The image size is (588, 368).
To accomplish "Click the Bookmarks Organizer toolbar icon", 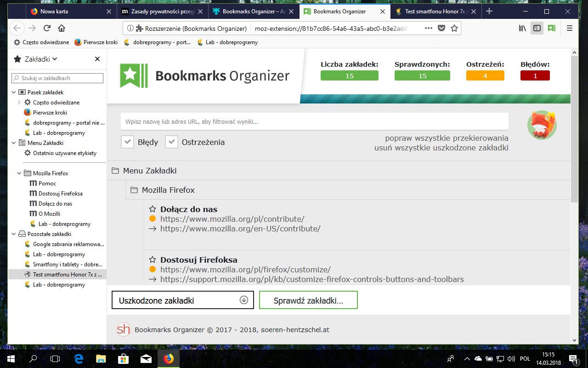I will (x=551, y=28).
